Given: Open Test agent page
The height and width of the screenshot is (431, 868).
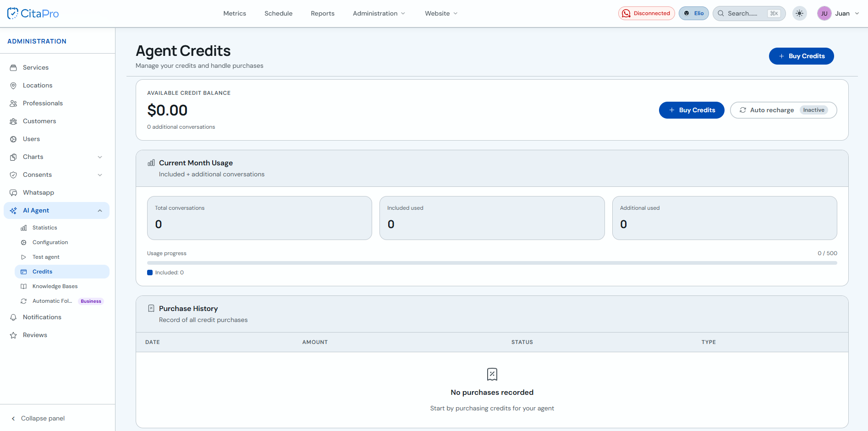Looking at the screenshot, I should click(62, 257).
